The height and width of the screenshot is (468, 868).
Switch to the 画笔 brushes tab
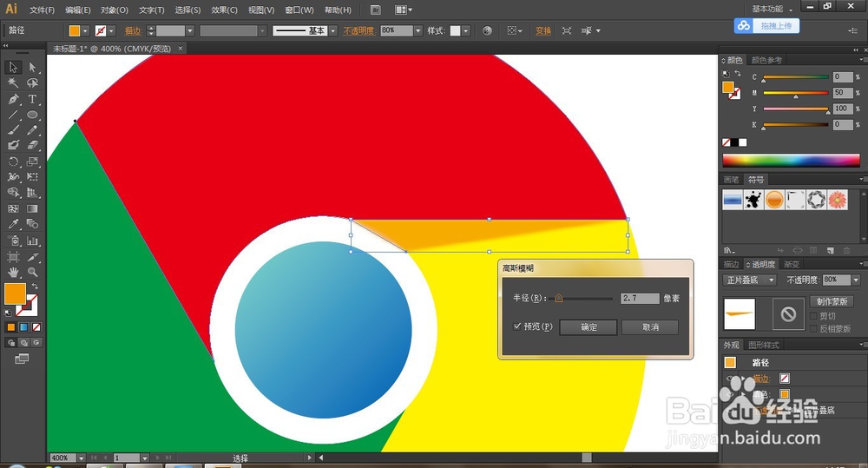tap(731, 180)
